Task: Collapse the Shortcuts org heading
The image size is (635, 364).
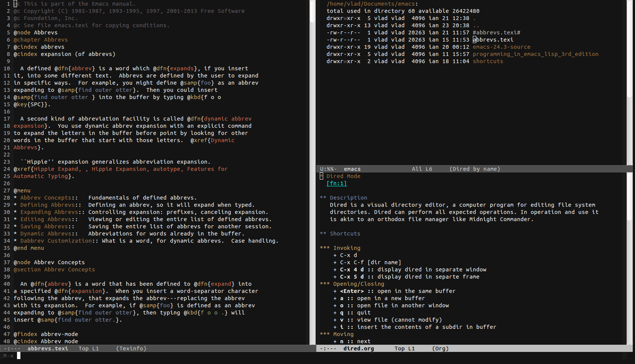Action: [x=340, y=234]
